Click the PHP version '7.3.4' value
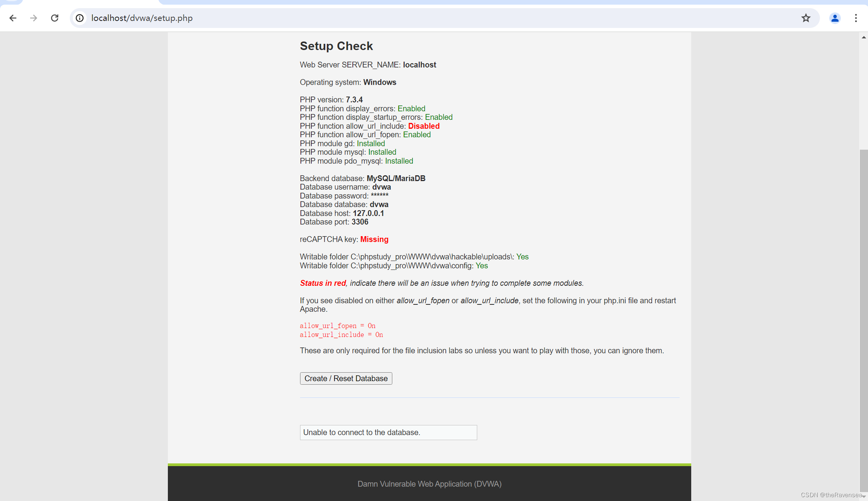Image resolution: width=868 pixels, height=501 pixels. (x=354, y=100)
